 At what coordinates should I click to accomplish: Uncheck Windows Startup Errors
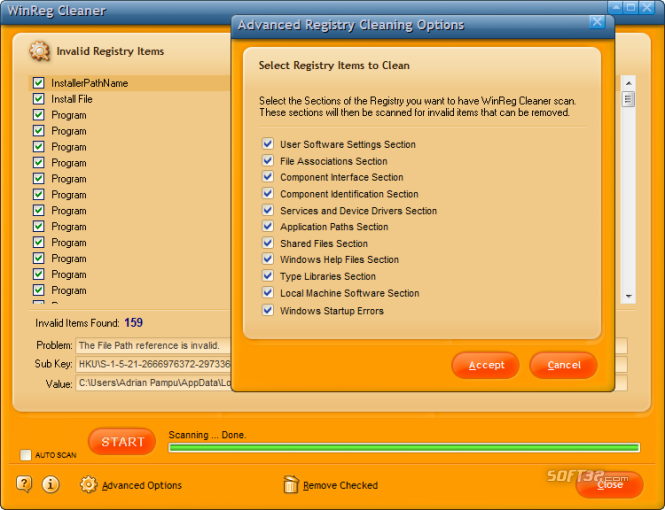coord(268,310)
